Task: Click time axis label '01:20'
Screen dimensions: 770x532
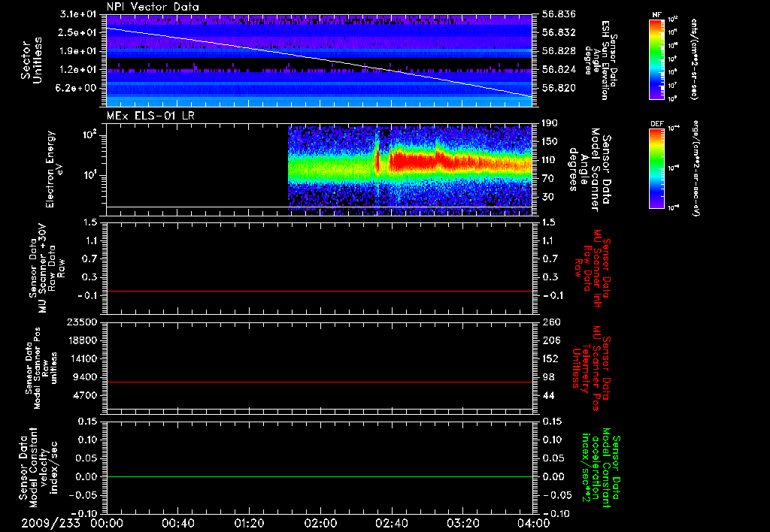Action: pos(249,523)
